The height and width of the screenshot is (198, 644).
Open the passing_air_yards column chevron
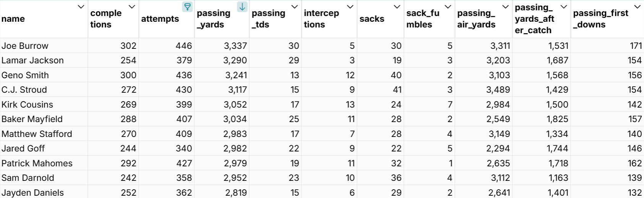point(505,7)
